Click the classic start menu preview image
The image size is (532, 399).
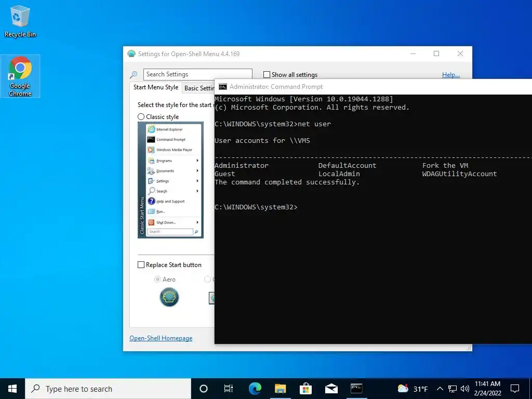[x=170, y=180]
